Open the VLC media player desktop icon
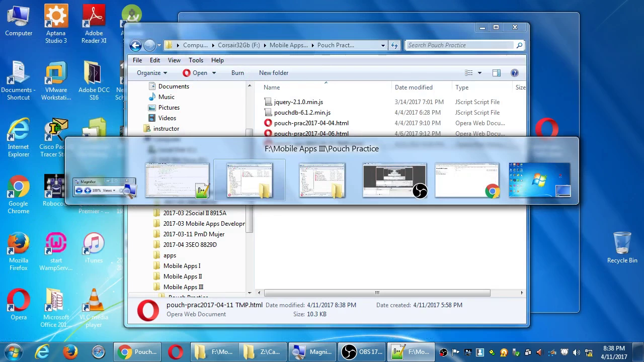 pos(94,308)
